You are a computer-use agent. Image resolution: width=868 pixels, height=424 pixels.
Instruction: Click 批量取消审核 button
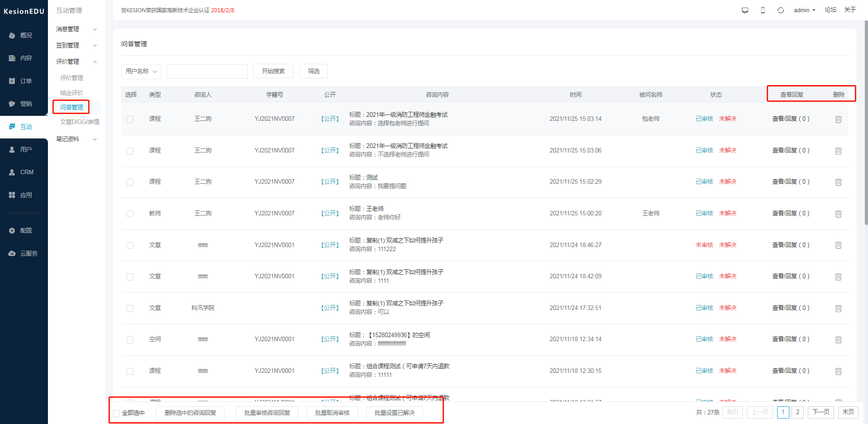click(332, 413)
